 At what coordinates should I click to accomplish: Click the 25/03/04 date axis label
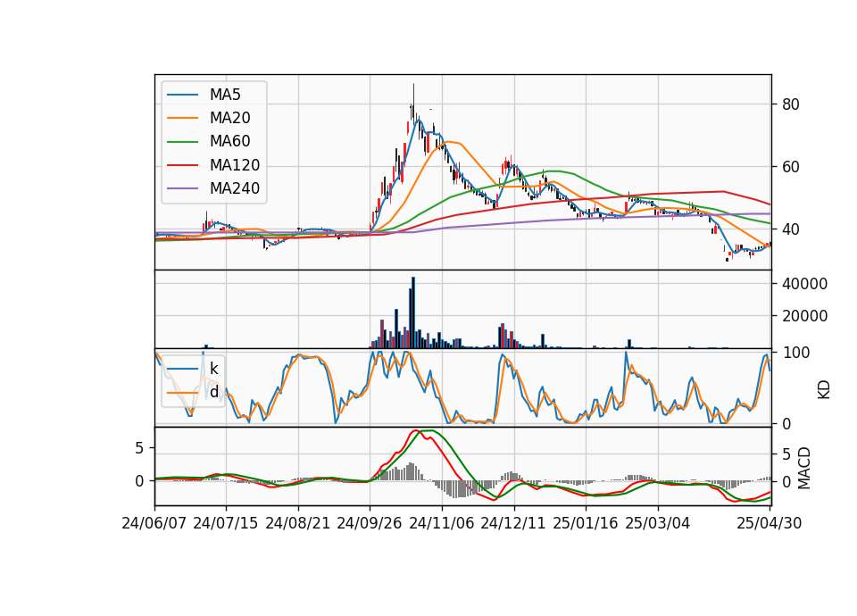click(x=658, y=523)
